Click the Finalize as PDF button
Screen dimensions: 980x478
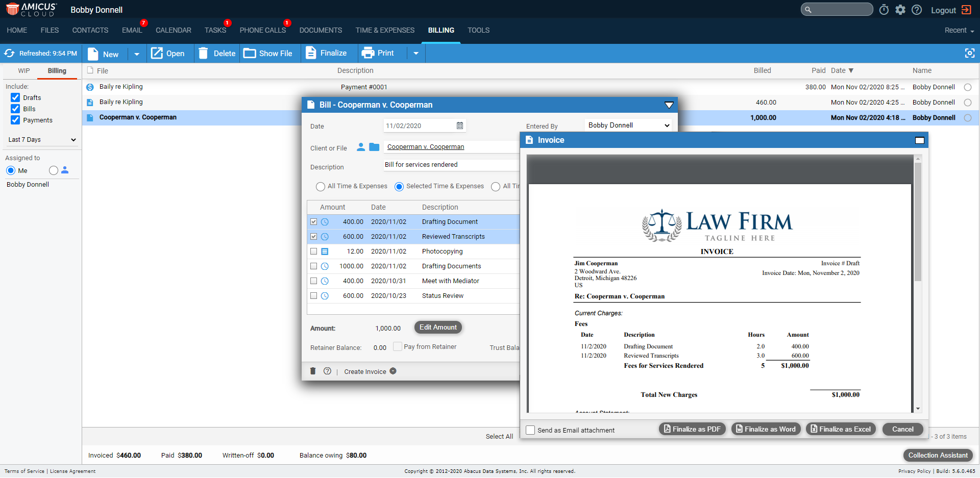[x=692, y=429]
